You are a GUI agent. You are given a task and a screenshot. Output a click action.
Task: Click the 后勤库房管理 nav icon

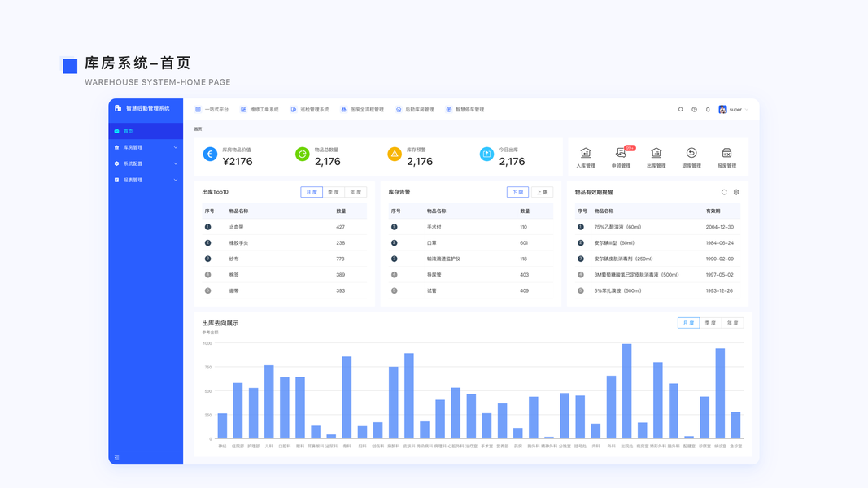click(x=399, y=110)
